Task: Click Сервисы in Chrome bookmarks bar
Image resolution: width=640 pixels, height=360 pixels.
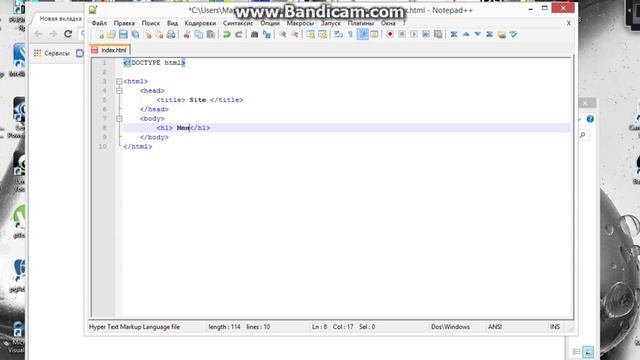Action: click(57, 53)
